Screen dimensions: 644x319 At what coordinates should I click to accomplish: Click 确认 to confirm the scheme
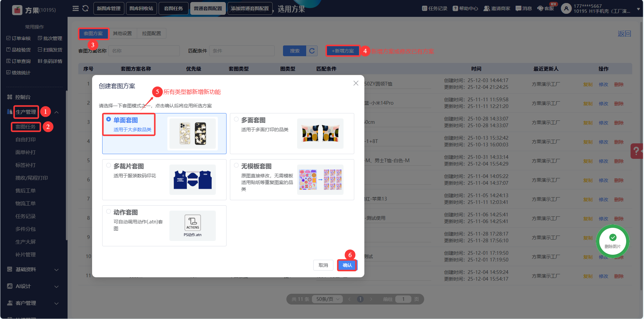tap(347, 265)
